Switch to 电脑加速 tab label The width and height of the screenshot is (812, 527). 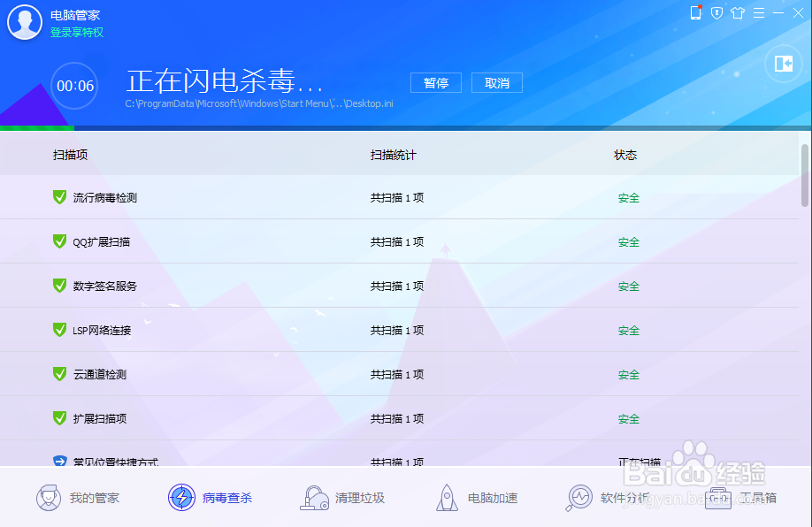tap(493, 498)
